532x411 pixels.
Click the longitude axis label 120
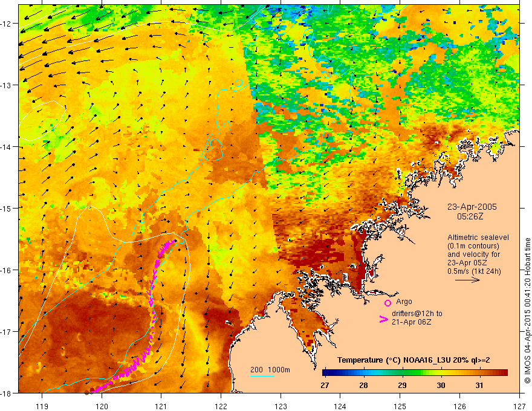tap(102, 406)
